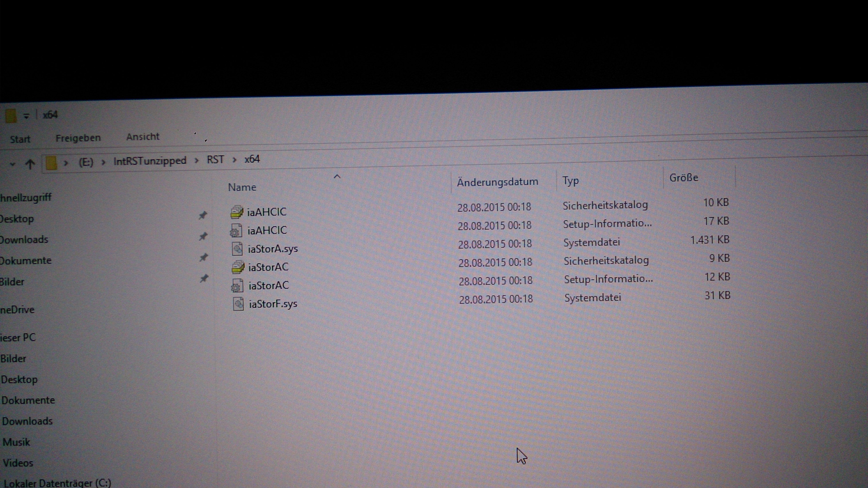The width and height of the screenshot is (868, 488).
Task: Open the recent locations dropdown arrow
Action: point(12,165)
